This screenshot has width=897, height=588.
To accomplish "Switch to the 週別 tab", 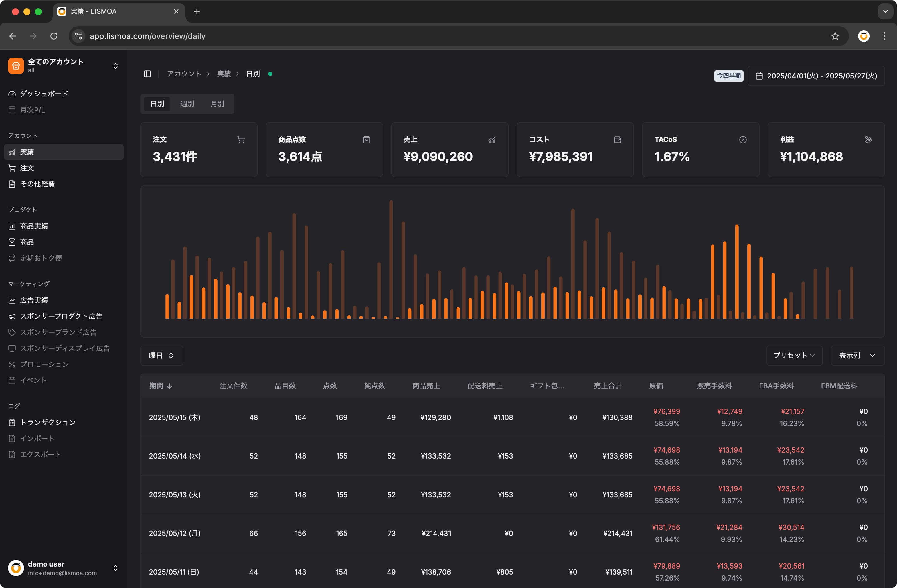I will pos(187,104).
